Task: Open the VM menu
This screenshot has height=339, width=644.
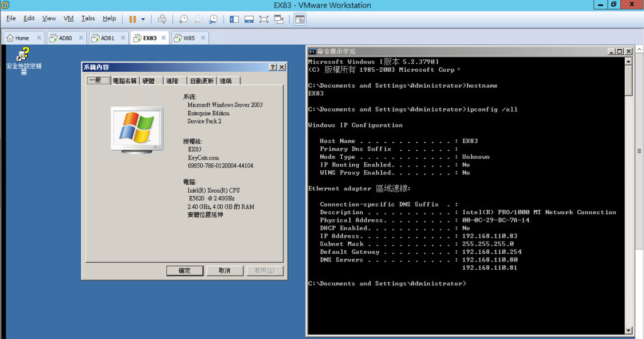Action: click(x=69, y=19)
